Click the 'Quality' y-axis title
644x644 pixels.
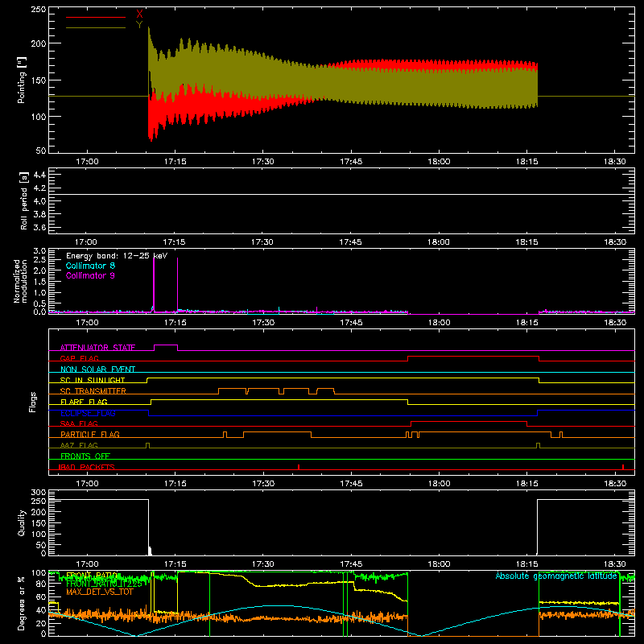22,522
